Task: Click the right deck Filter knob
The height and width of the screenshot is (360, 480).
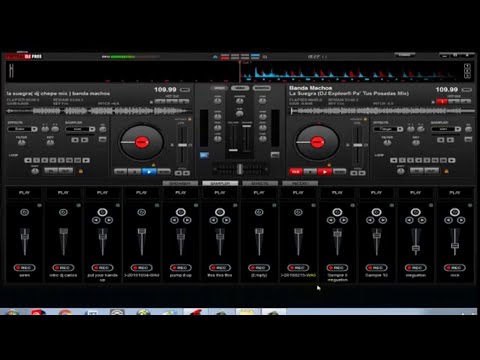Action: [387, 143]
